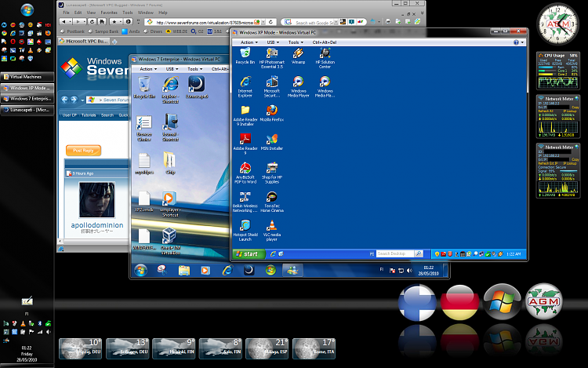Click Lunascape home toolbar button
This screenshot has width=588, height=368.
tap(102, 21)
